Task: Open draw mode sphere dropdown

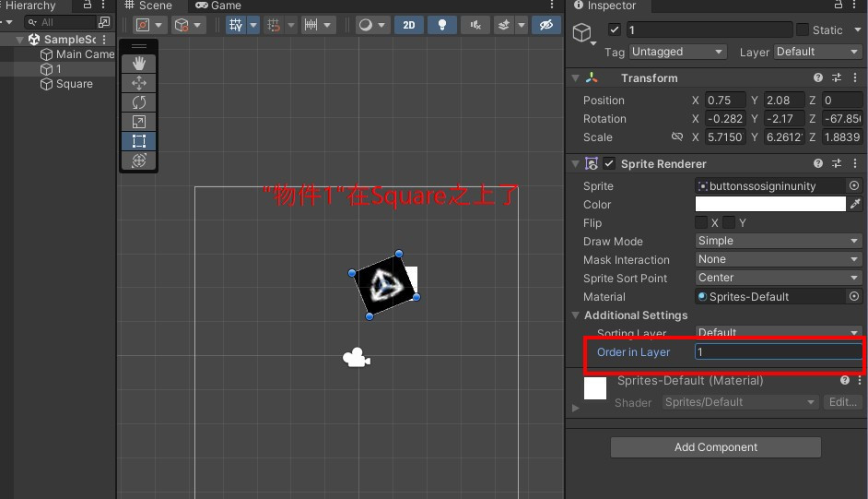Action: coord(371,25)
